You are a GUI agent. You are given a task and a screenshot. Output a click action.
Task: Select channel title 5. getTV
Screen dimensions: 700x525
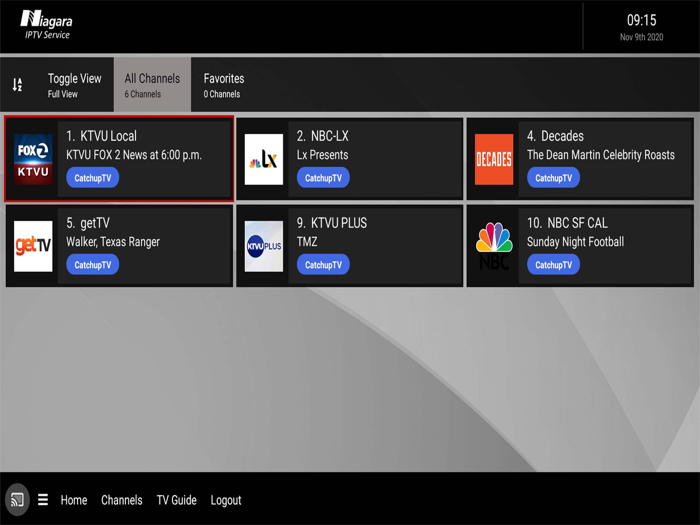coord(88,223)
